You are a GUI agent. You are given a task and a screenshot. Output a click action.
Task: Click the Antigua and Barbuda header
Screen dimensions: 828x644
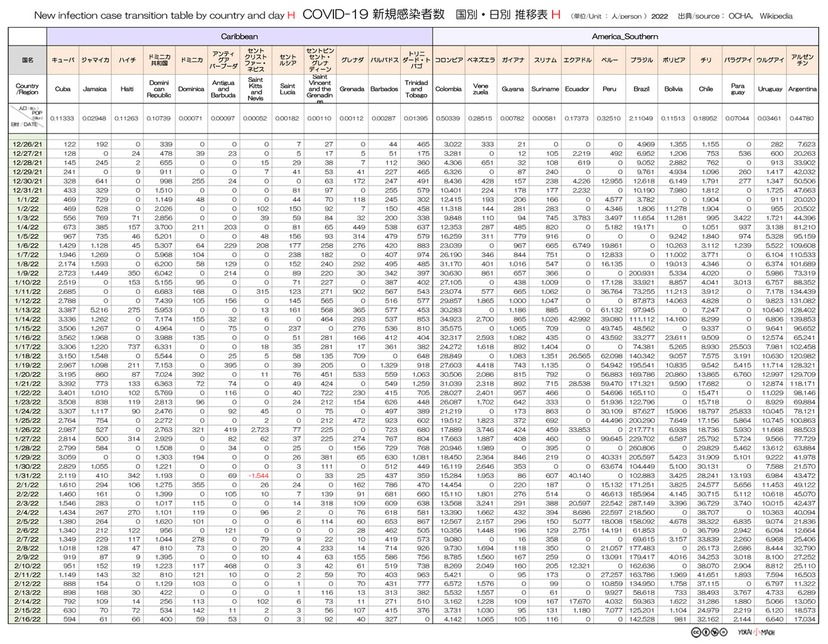224,90
